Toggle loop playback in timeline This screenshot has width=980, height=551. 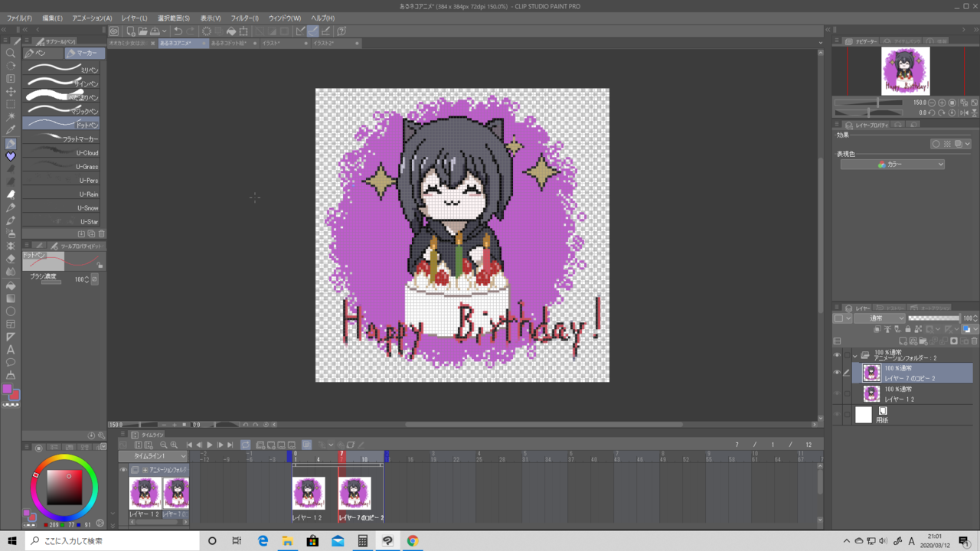245,445
